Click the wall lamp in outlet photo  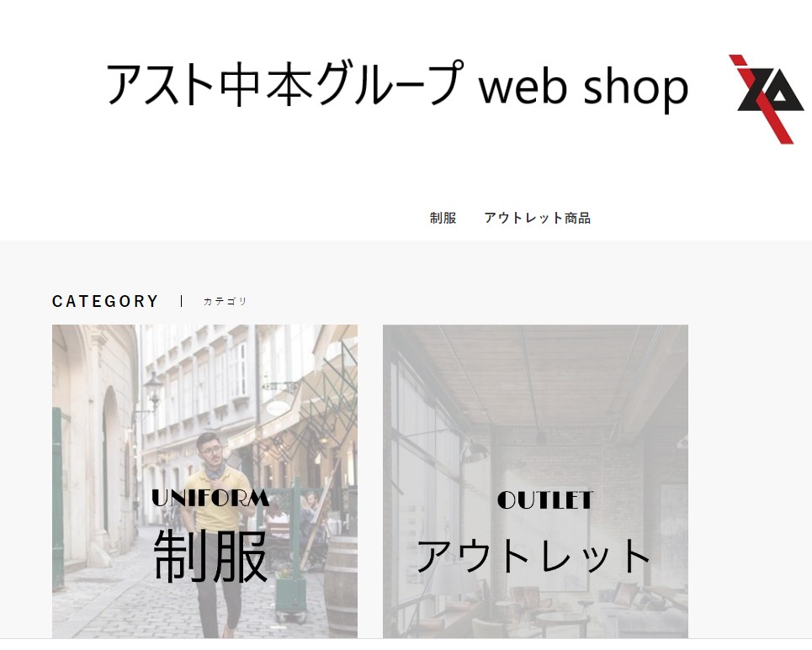pyautogui.click(x=474, y=452)
